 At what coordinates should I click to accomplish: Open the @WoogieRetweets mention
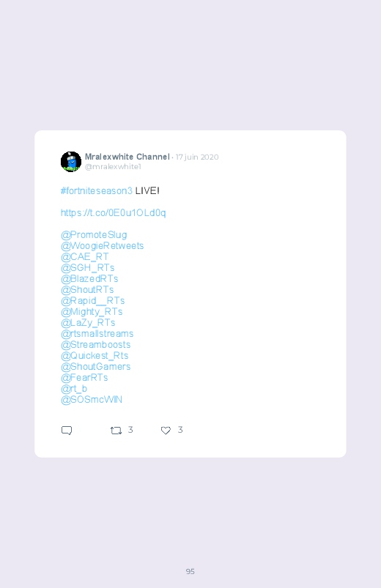(x=102, y=245)
